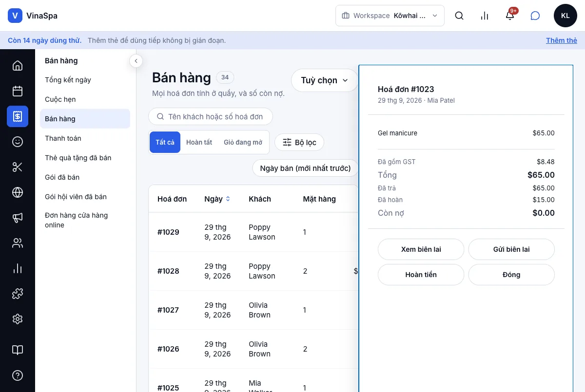Click the Thêm thẻ link
The height and width of the screenshot is (392, 585).
click(562, 40)
